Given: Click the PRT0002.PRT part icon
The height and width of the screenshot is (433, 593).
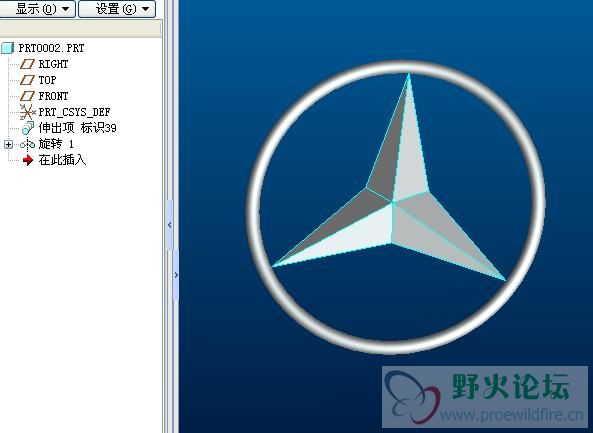Looking at the screenshot, I should (8, 48).
